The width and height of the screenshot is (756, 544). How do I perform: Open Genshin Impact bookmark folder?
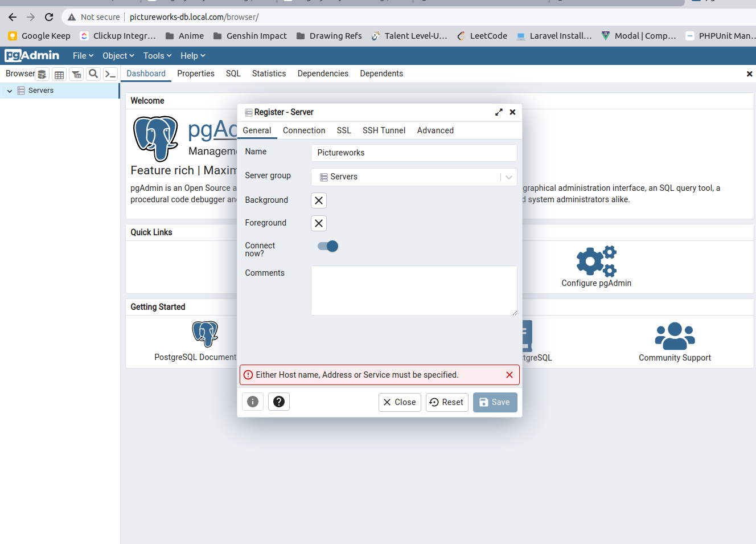tap(250, 36)
